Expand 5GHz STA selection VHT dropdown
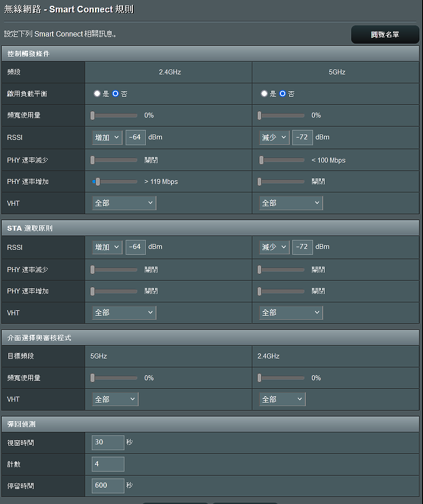423x504 pixels. click(291, 313)
